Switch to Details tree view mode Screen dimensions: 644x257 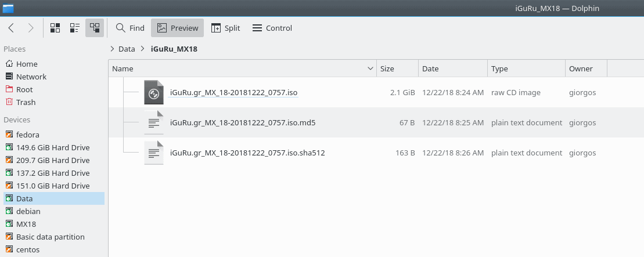click(x=95, y=28)
